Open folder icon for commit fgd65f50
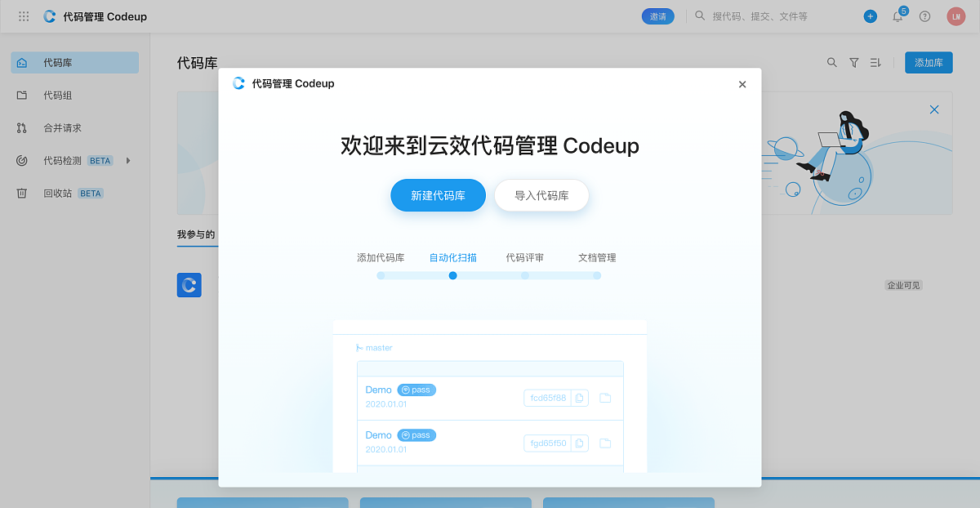The image size is (980, 508). [605, 443]
